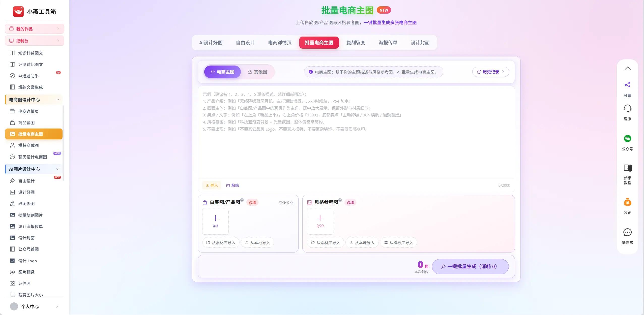The height and width of the screenshot is (315, 644).
Task: Select 批量电商主图 in sidebar
Action: point(34,134)
